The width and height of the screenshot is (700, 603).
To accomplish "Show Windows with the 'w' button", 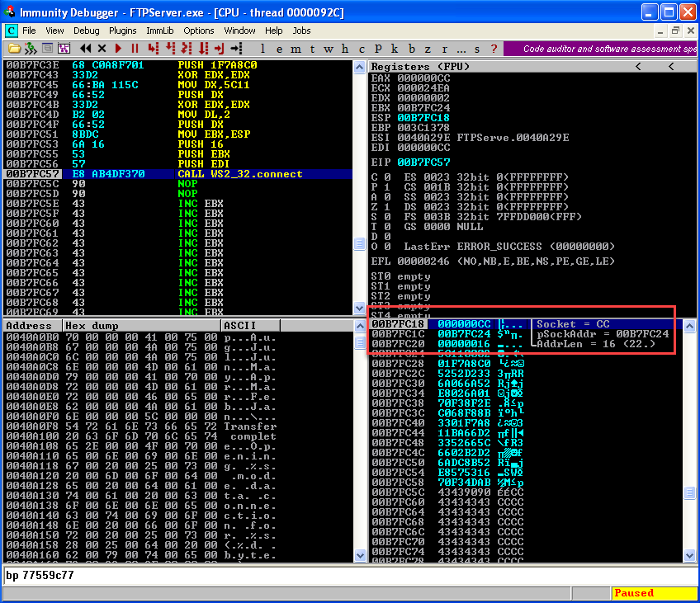I will pyautogui.click(x=329, y=49).
